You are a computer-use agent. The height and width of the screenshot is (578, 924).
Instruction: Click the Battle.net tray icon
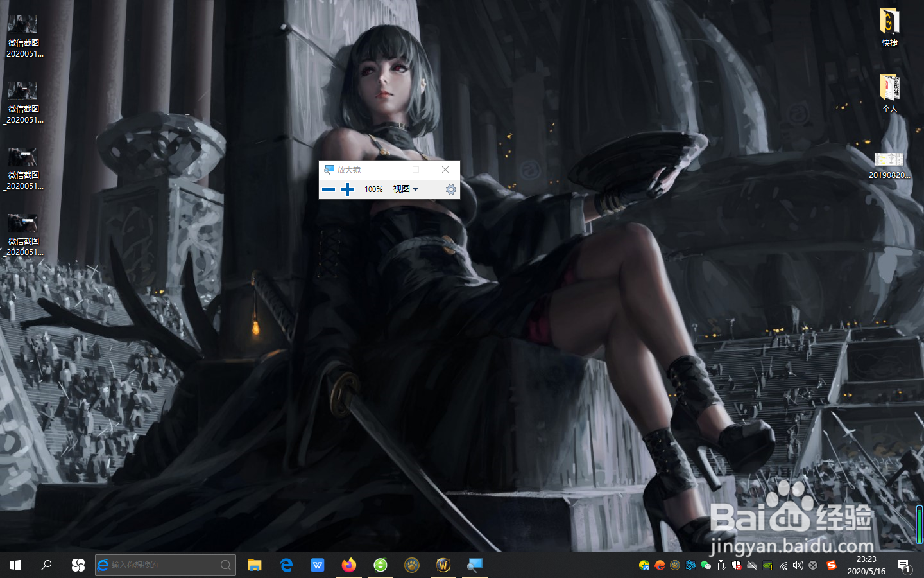coord(690,565)
